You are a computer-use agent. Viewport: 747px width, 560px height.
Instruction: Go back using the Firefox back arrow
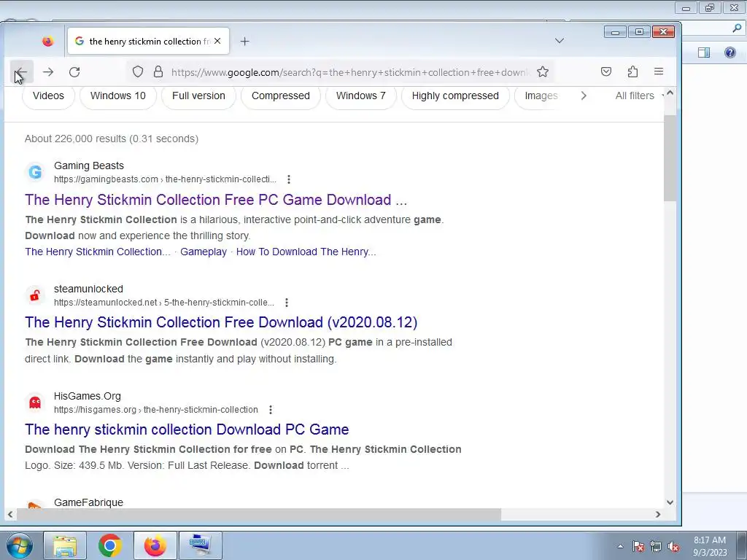coord(21,72)
